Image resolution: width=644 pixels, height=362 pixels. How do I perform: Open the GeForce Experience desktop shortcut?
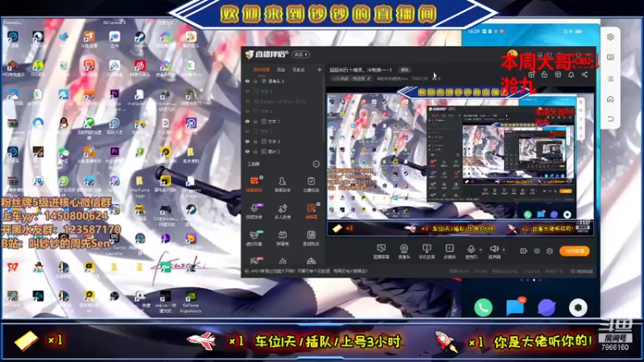(191, 302)
